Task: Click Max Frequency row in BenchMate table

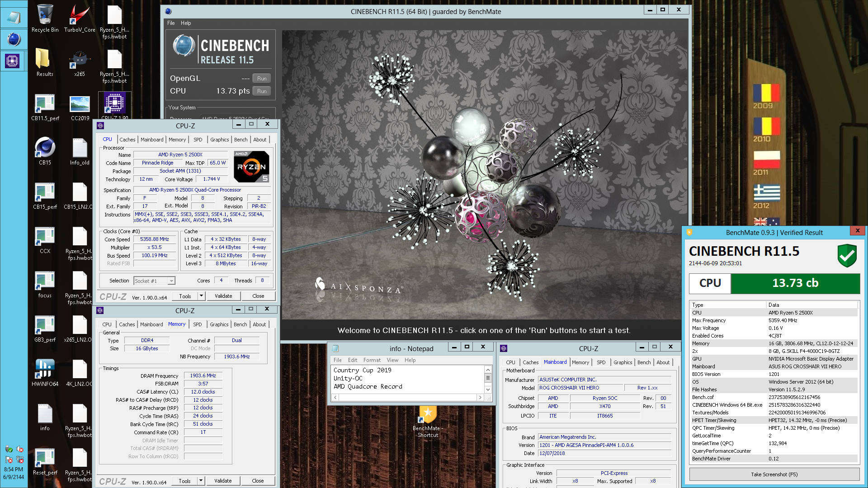Action: pyautogui.click(x=773, y=320)
